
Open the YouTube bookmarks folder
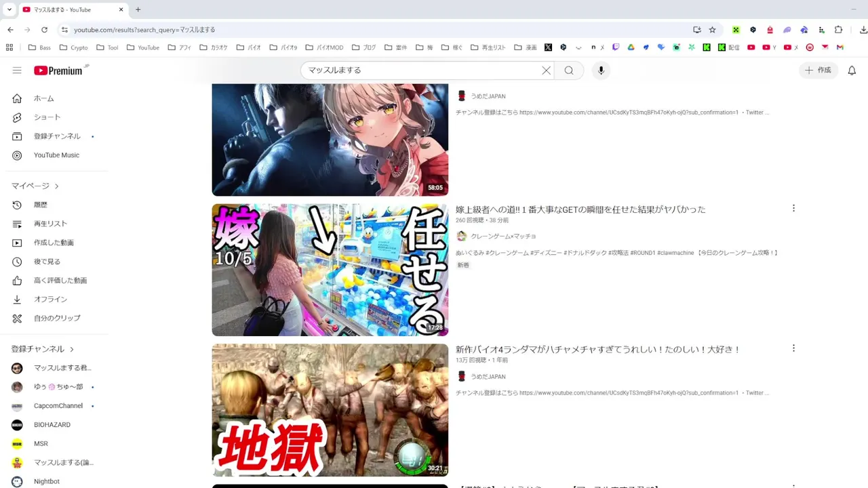[142, 47]
